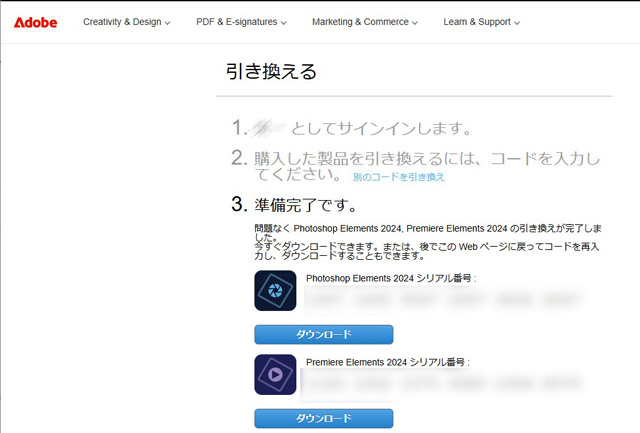Screen dimensions: 640x433
Task: Download Premiere Elements 2024 with ダウンロード button
Action: tap(324, 419)
